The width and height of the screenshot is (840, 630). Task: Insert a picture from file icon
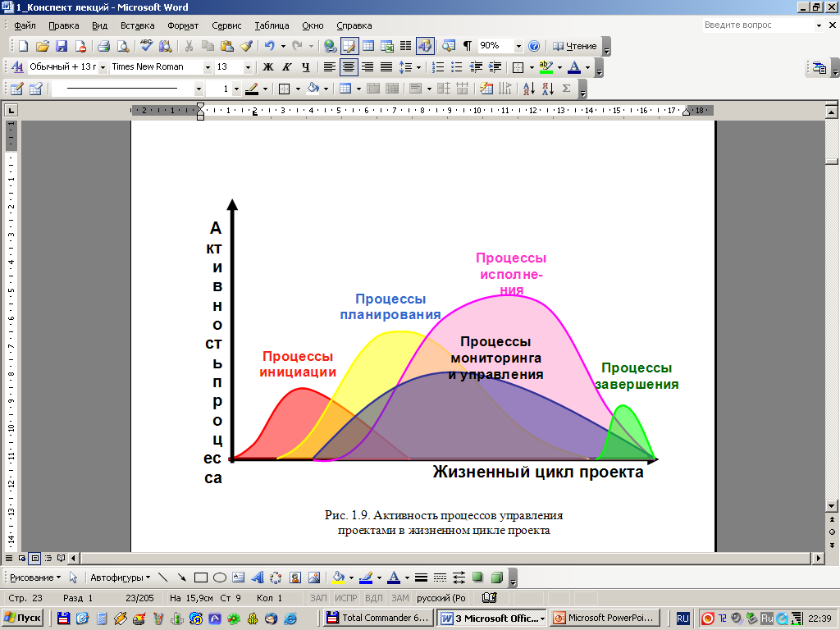click(314, 577)
